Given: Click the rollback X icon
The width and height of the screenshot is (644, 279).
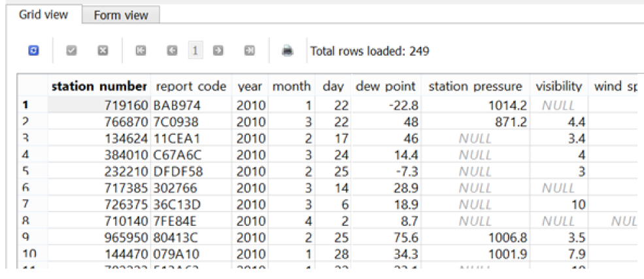Looking at the screenshot, I should pos(103,50).
